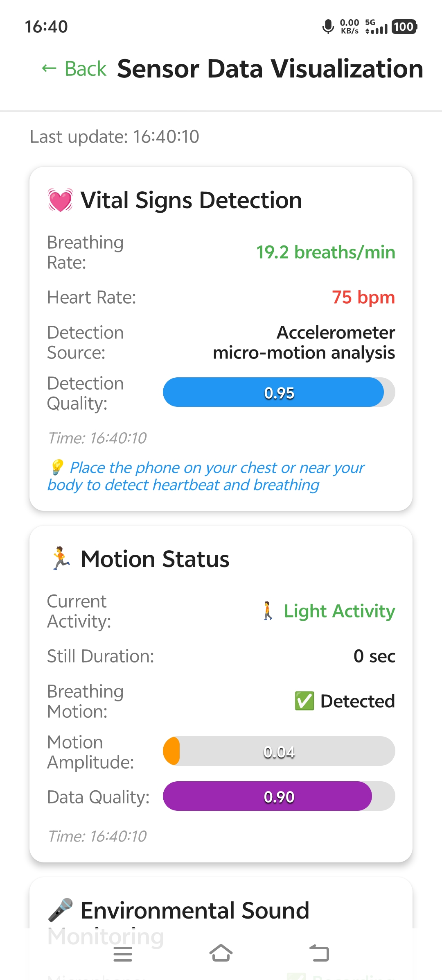
Task: Tap the red 75 bpm heart rate
Action: tap(363, 297)
